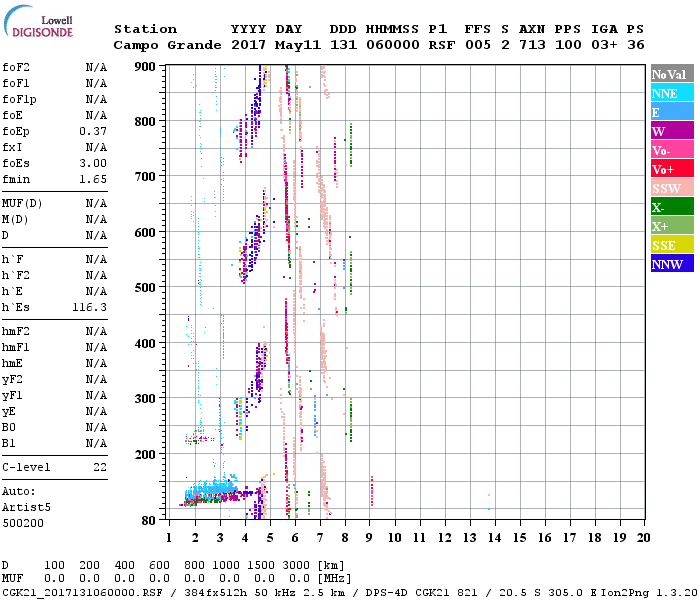This screenshot has height=600, width=700.
Task: Click the year value 2017
Action: click(x=248, y=45)
